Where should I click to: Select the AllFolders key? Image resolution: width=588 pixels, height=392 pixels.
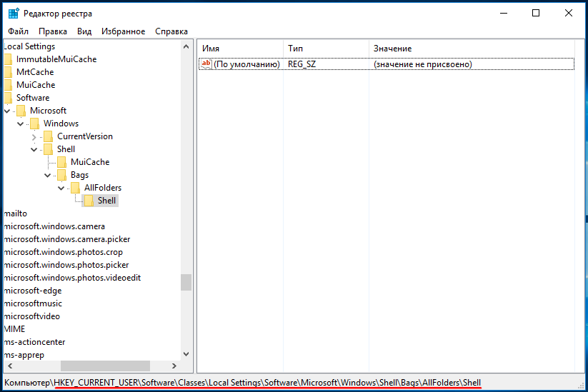tap(103, 188)
